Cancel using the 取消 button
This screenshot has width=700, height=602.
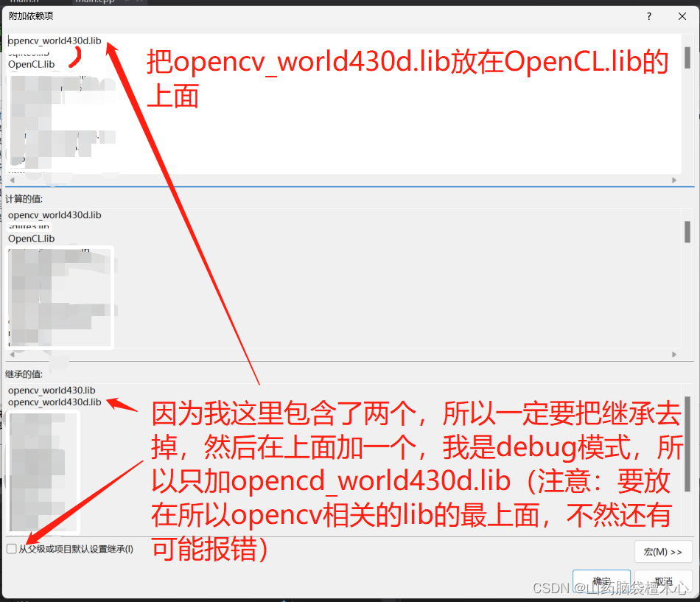click(663, 581)
